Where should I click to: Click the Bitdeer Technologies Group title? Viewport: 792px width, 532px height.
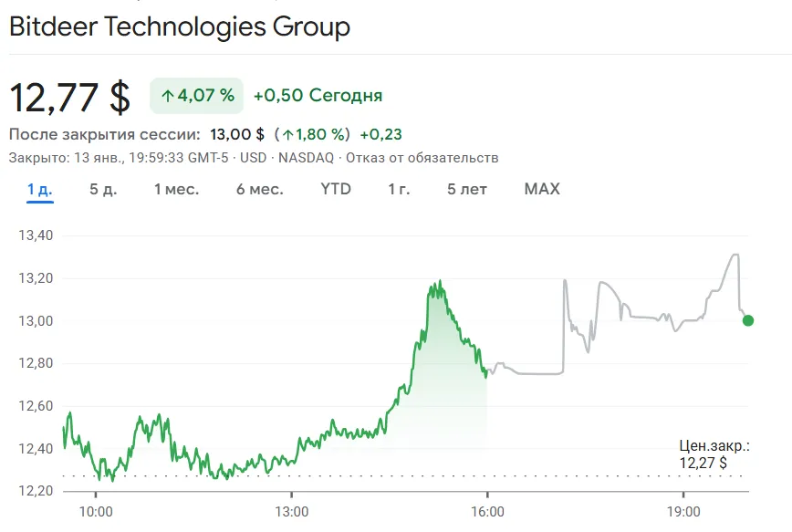pos(178,27)
